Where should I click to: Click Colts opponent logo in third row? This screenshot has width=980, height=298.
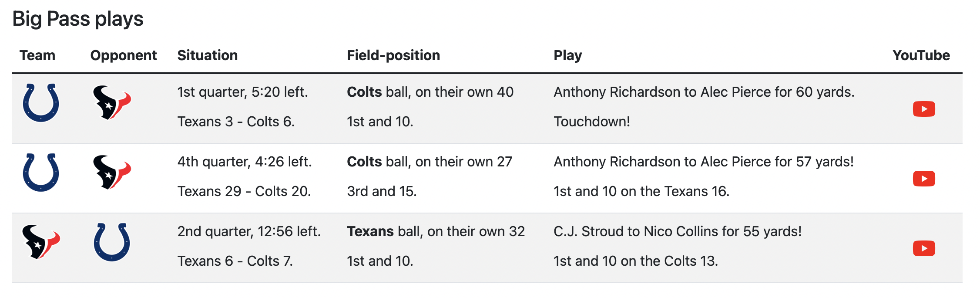[112, 242]
